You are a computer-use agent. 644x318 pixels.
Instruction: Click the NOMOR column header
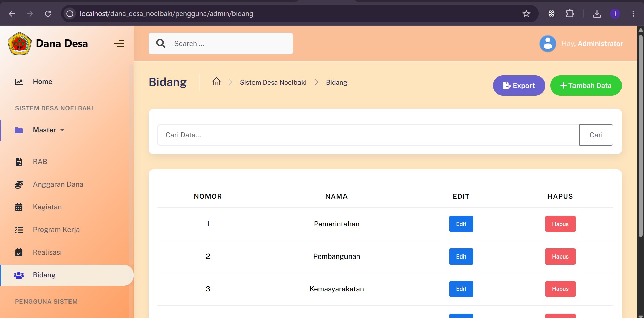click(208, 196)
